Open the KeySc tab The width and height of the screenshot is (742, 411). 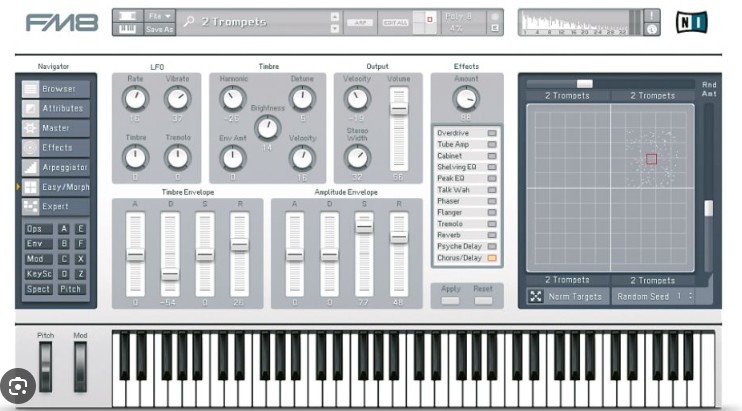tap(38, 274)
